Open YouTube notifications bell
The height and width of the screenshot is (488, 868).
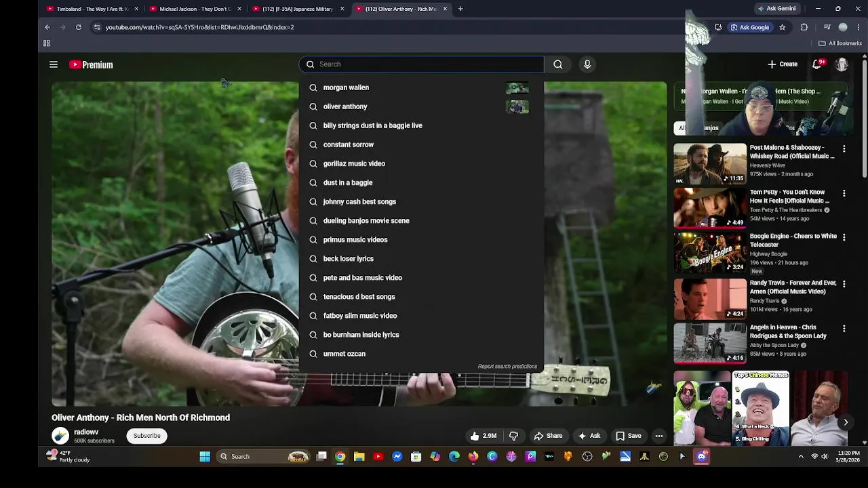(x=818, y=64)
